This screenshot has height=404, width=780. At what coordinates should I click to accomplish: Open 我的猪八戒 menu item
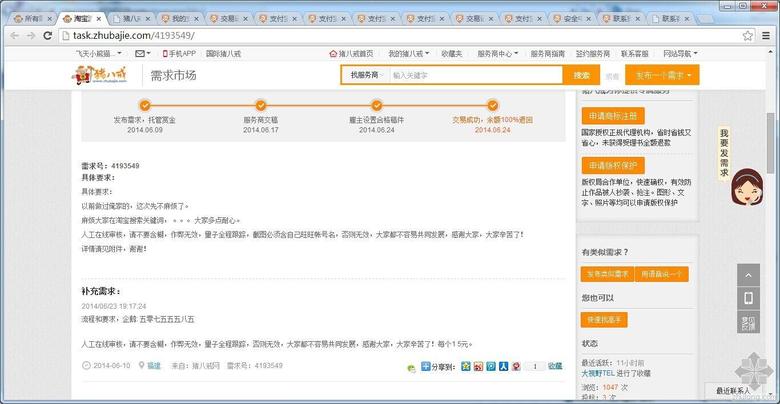408,53
